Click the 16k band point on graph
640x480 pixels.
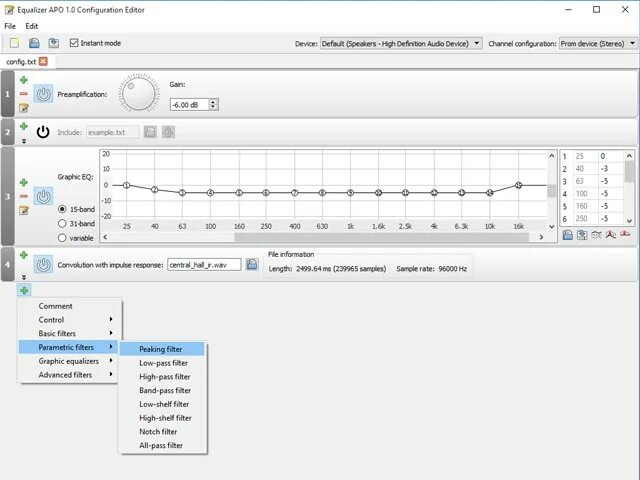(518, 185)
